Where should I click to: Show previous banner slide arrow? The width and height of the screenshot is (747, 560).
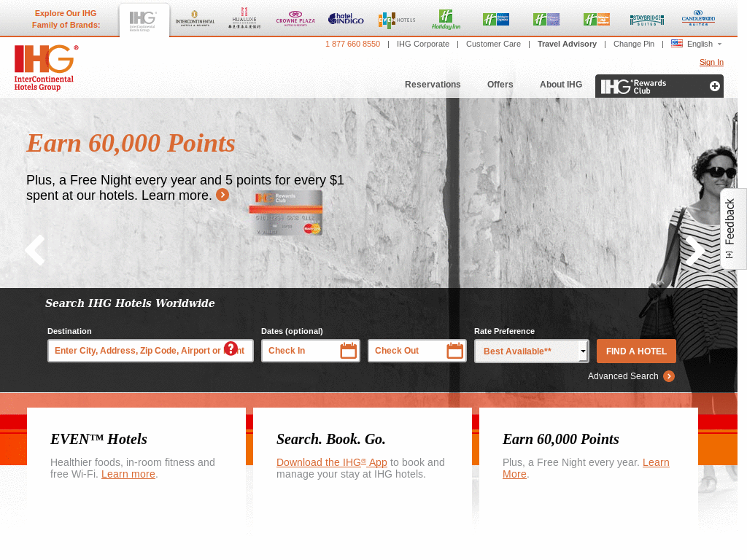coord(35,249)
